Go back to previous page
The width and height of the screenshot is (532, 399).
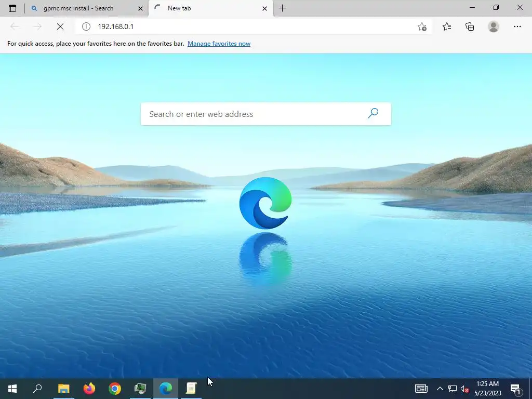click(15, 26)
